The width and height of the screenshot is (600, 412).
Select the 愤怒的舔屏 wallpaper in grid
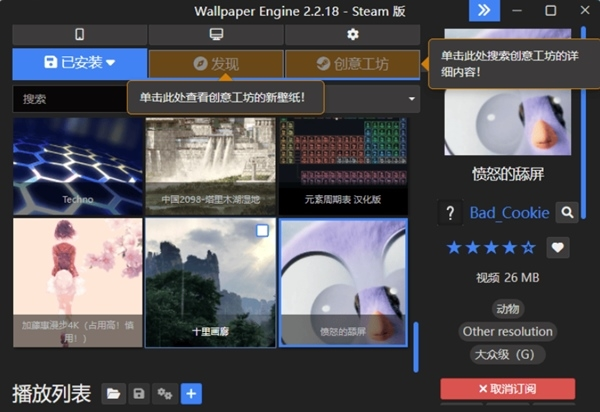343,283
